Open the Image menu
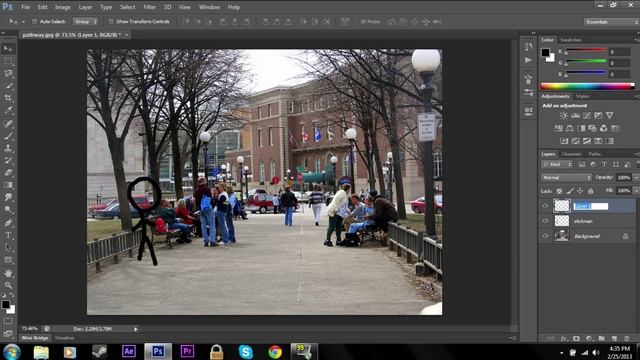This screenshot has width=640, height=360. tap(62, 7)
